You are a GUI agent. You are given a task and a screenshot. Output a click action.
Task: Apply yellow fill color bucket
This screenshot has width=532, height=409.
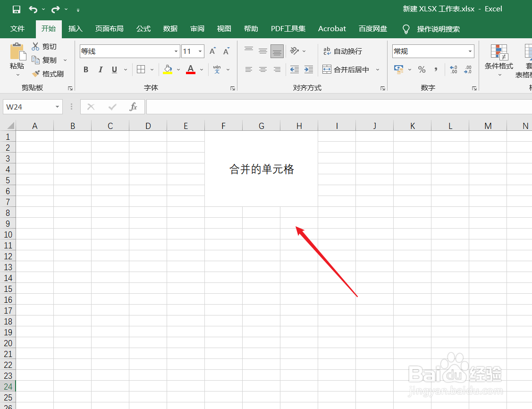(x=168, y=69)
